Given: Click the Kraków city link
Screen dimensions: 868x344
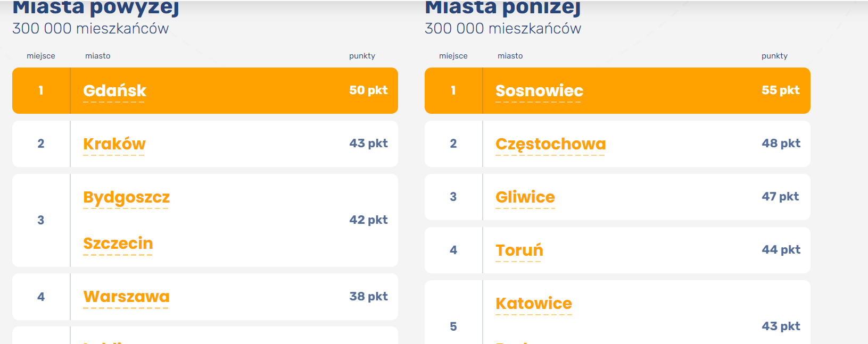Looking at the screenshot, I should point(114,144).
